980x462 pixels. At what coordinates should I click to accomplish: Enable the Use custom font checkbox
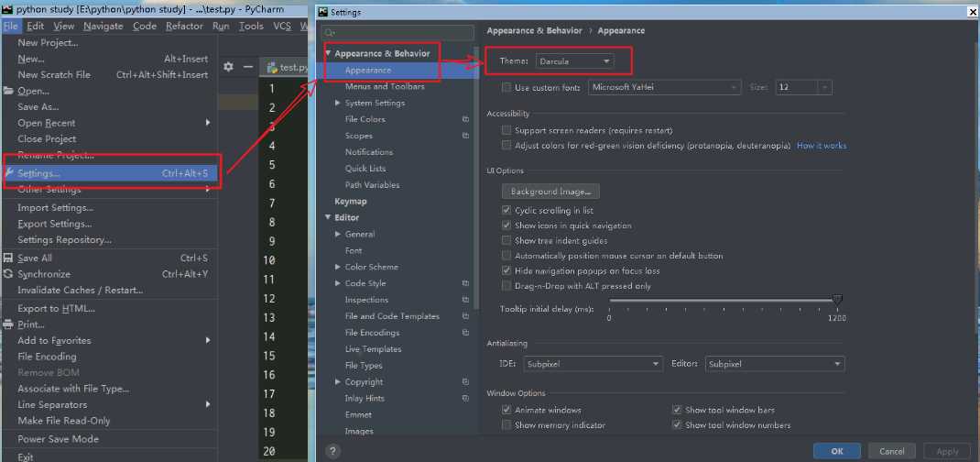click(x=506, y=87)
